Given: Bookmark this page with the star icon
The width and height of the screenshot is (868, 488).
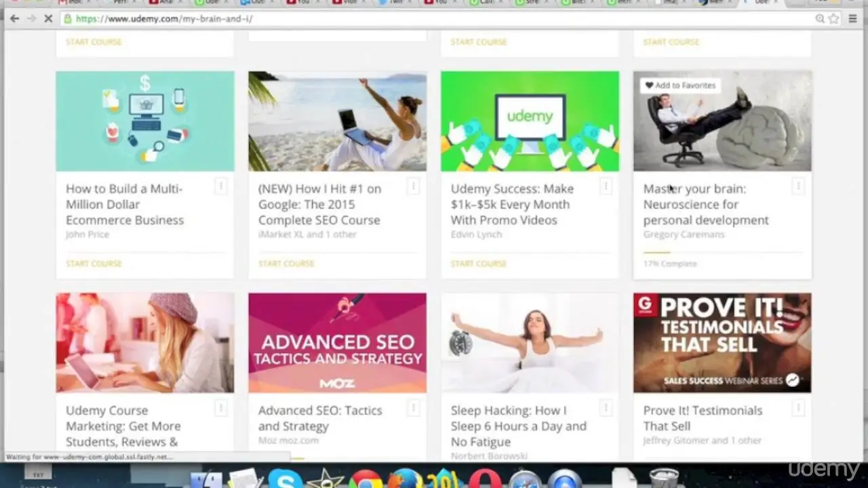Looking at the screenshot, I should (x=834, y=18).
